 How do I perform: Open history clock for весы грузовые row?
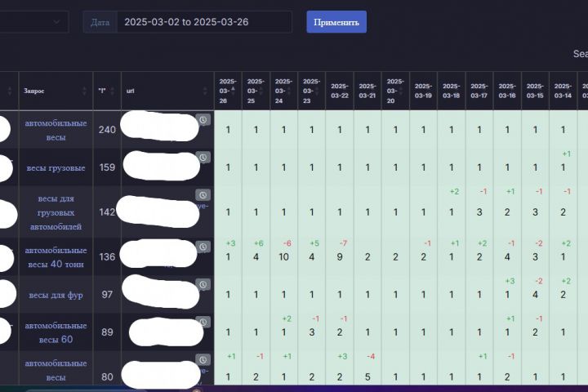pos(203,158)
